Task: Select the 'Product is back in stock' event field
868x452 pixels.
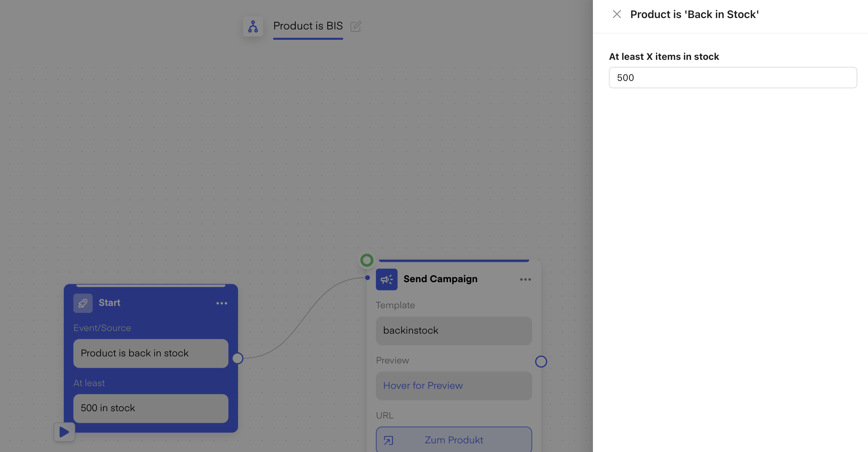Action: 151,353
